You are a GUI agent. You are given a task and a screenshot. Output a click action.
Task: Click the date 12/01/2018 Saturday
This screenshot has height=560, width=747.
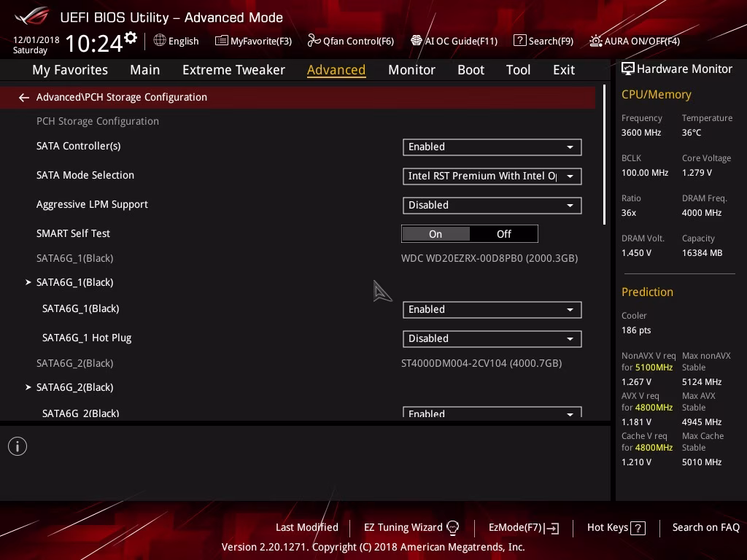pos(36,44)
